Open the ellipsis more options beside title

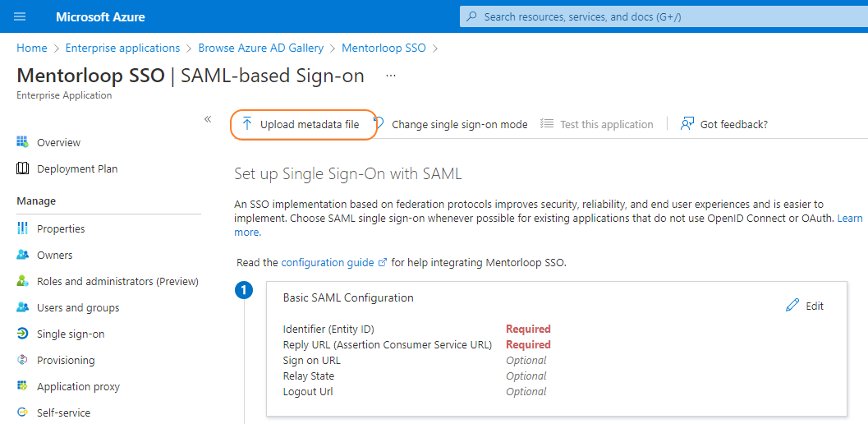[x=391, y=76]
